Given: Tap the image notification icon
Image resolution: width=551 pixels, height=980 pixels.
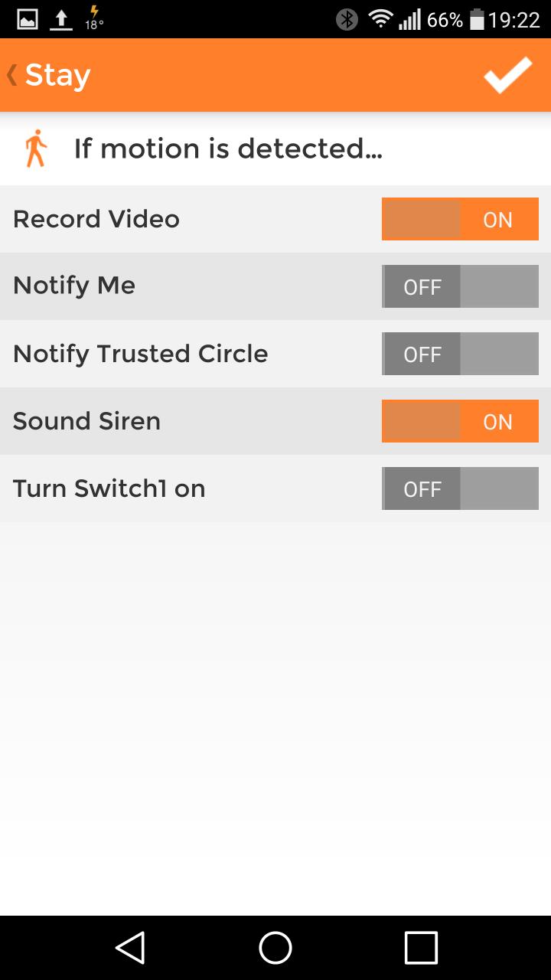Looking at the screenshot, I should pyautogui.click(x=28, y=19).
